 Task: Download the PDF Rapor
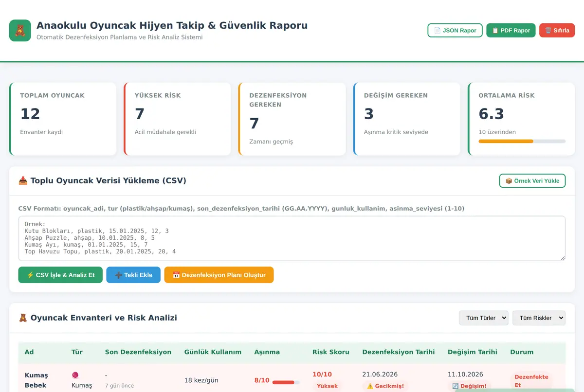tap(511, 30)
